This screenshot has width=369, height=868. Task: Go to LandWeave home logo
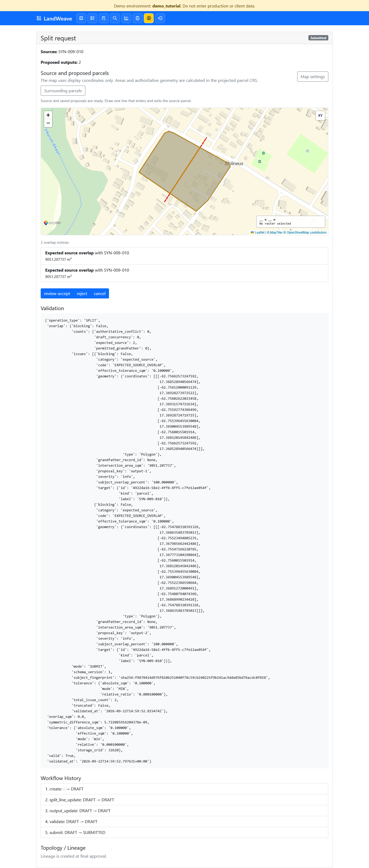54,19
